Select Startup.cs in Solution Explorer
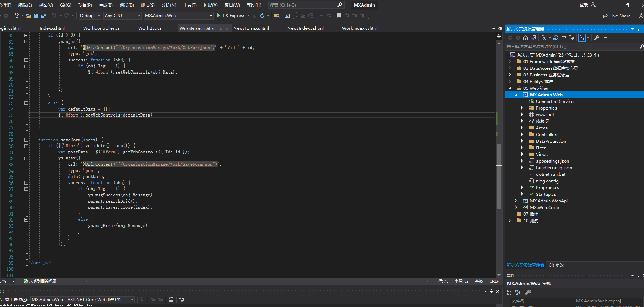644x307 pixels. pyautogui.click(x=546, y=194)
